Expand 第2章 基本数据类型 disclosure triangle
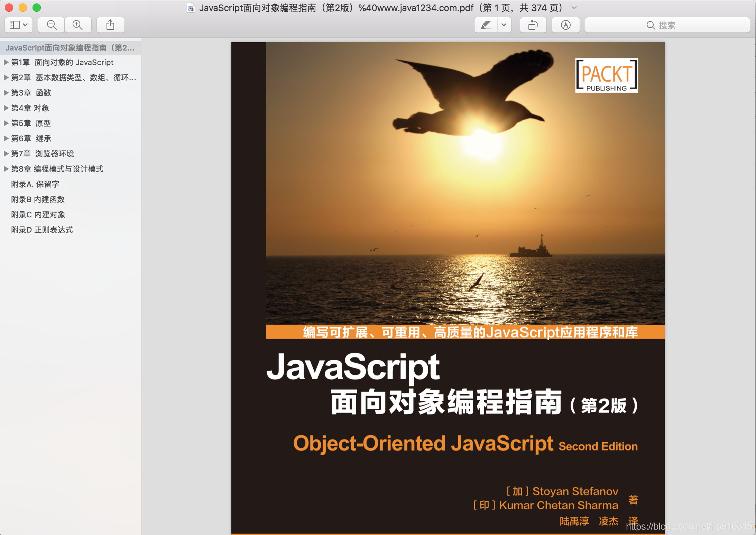 tap(6, 78)
